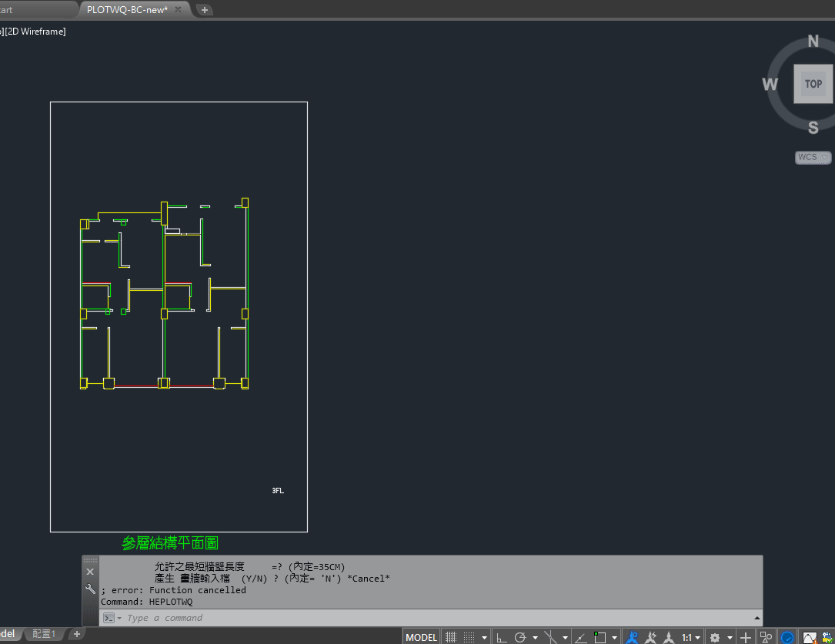Screen dimensions: 835x644
Task: Toggle 2D object snap square icon
Action: pos(600,637)
